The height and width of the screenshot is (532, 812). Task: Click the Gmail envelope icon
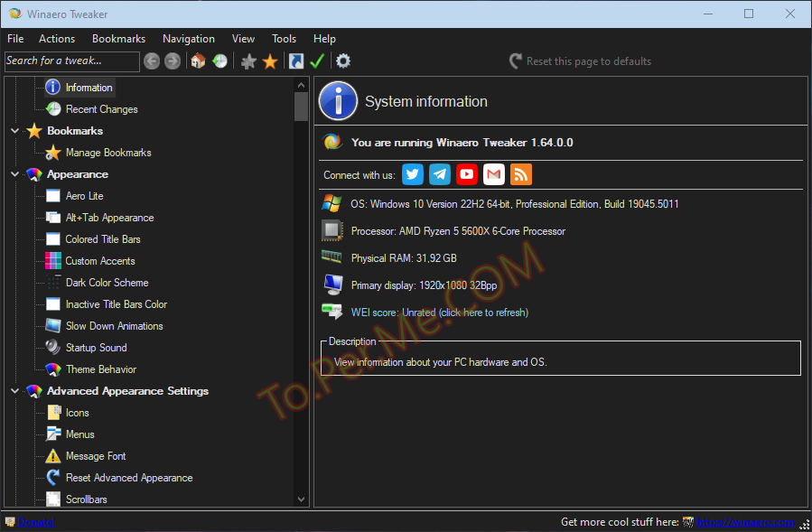pos(494,174)
